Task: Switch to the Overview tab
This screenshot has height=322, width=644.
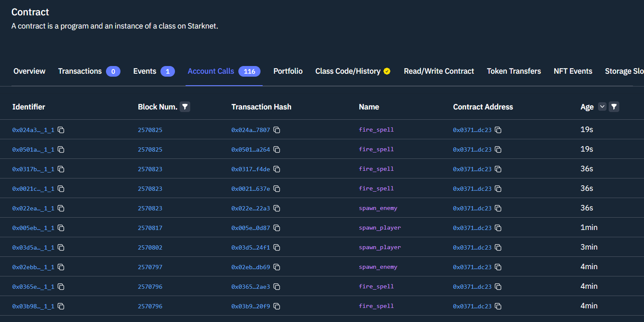Action: click(29, 71)
